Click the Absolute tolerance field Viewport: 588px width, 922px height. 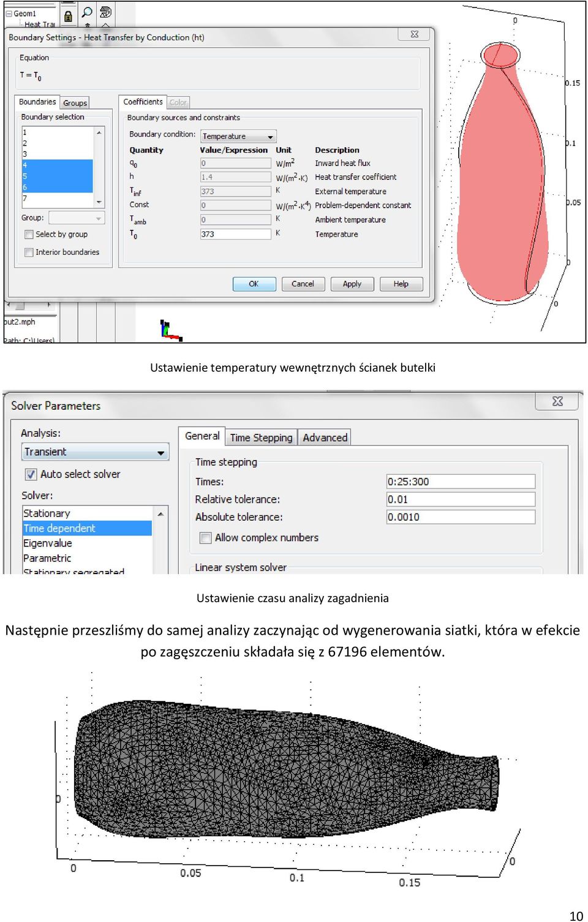pyautogui.click(x=461, y=517)
